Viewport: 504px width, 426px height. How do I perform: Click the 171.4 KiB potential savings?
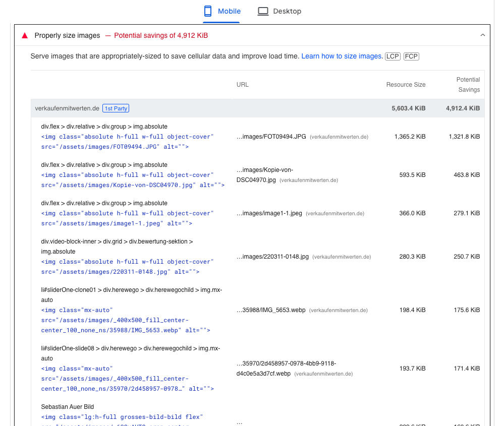click(x=467, y=369)
